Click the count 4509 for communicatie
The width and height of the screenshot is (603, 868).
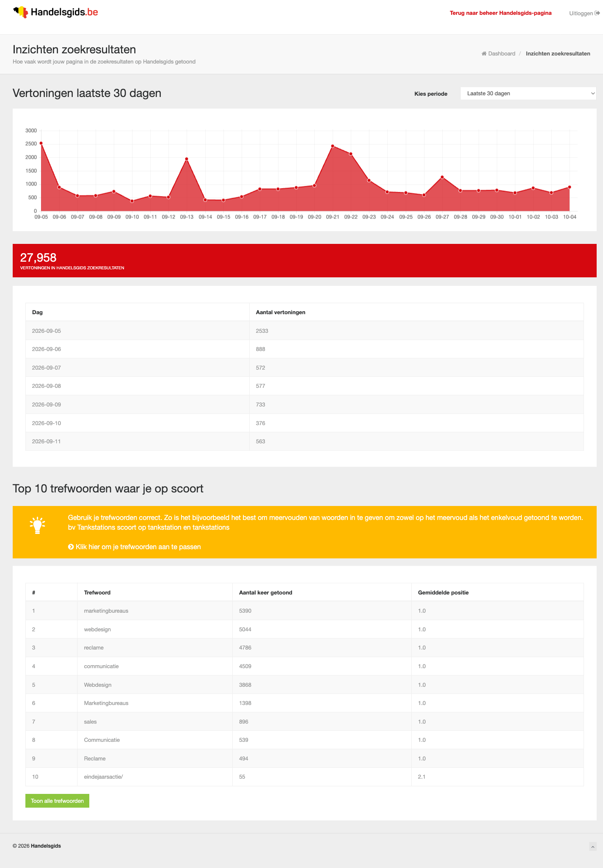point(245,666)
